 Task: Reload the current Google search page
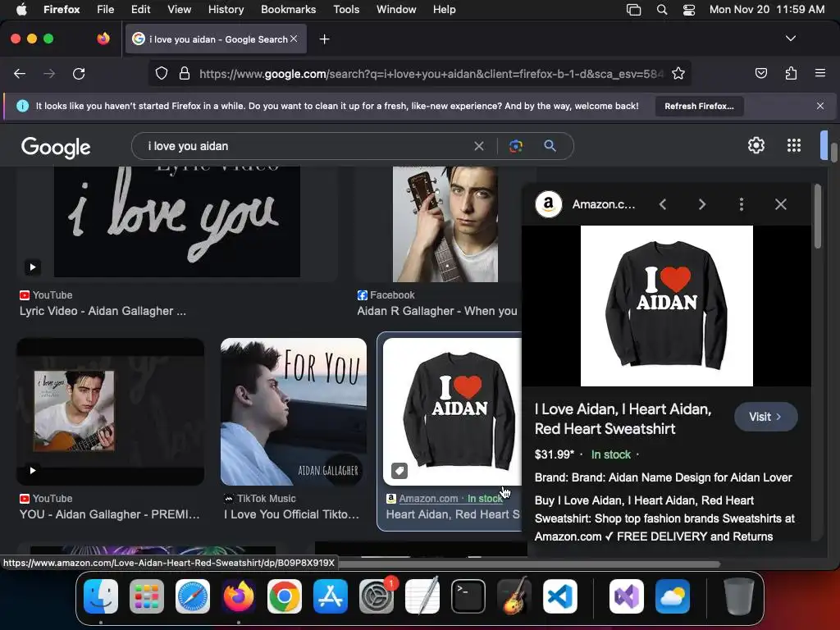pos(79,73)
